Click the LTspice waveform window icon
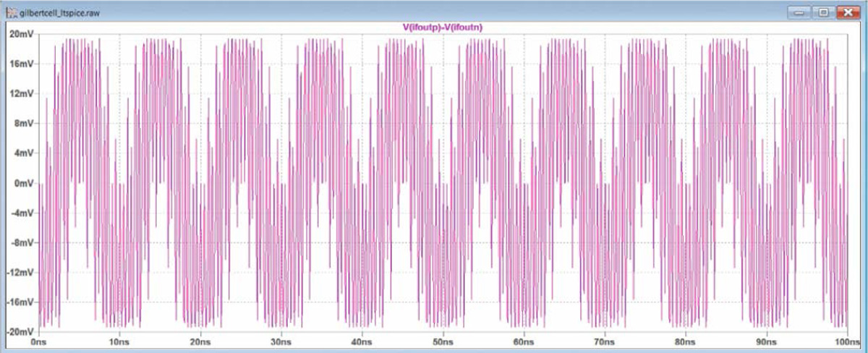 [x=10, y=13]
